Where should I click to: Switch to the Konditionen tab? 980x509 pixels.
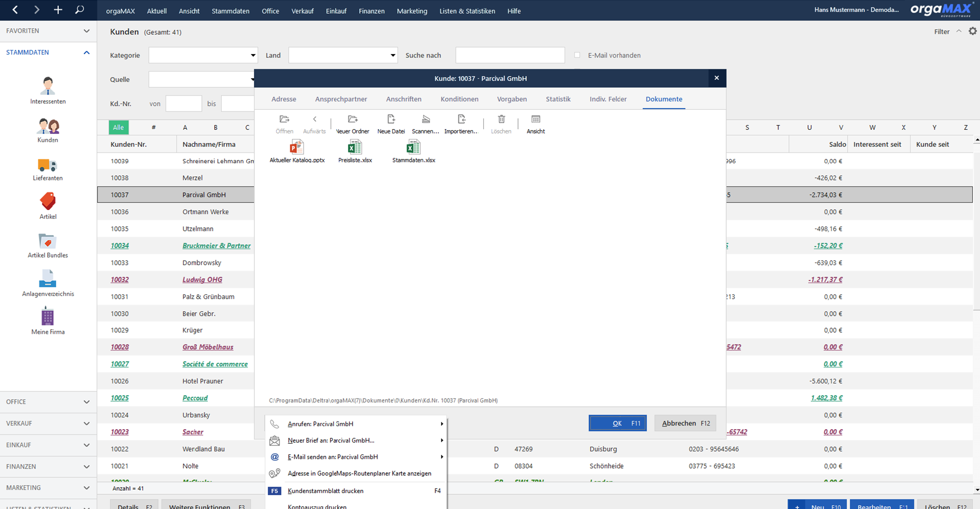click(459, 99)
